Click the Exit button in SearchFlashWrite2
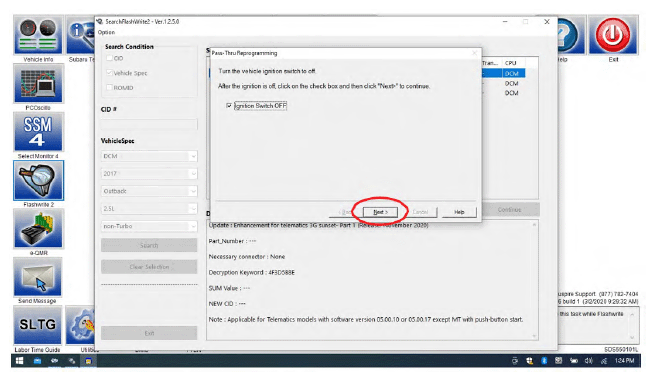 pyautogui.click(x=149, y=333)
